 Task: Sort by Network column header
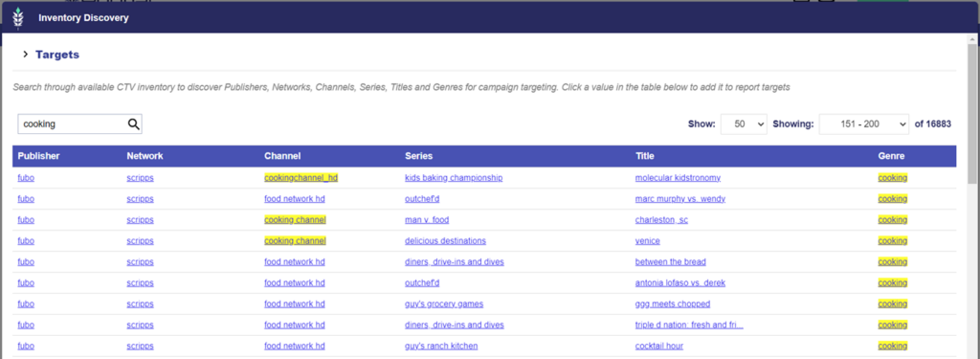(145, 156)
